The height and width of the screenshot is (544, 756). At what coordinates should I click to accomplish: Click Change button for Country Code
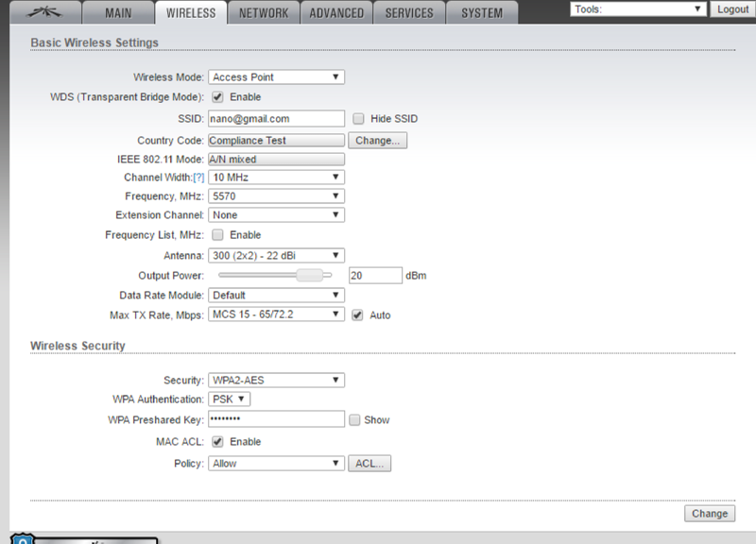coord(377,140)
